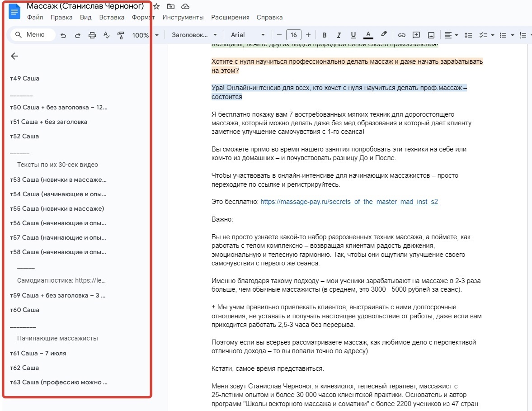Go to outline heading т59 Саша + без заголовка

tap(58, 295)
